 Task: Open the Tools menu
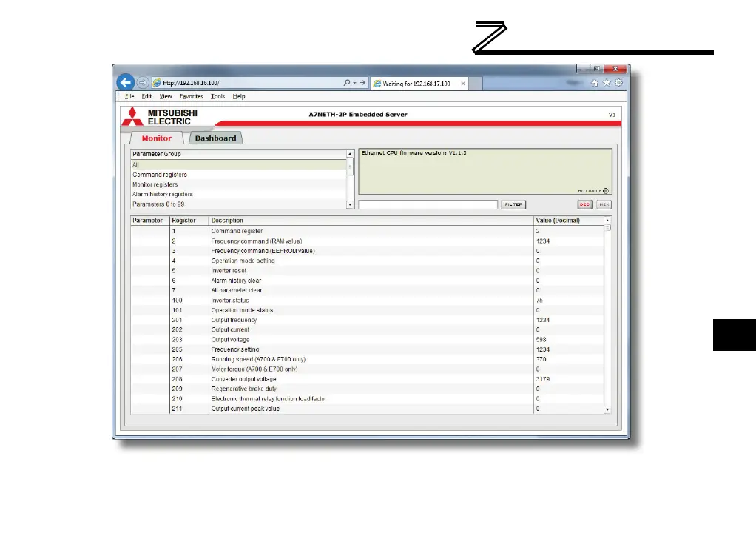pyautogui.click(x=217, y=96)
